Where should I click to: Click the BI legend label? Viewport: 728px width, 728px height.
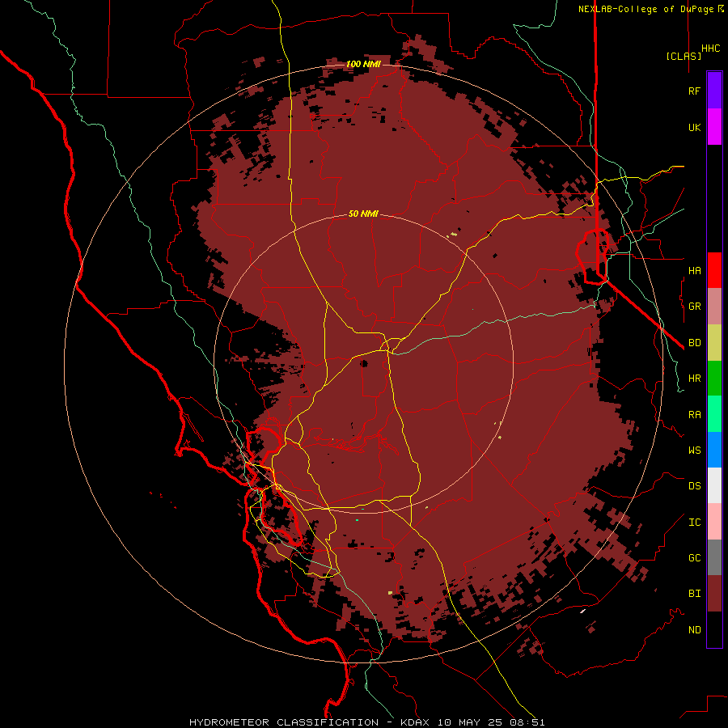pos(694,594)
